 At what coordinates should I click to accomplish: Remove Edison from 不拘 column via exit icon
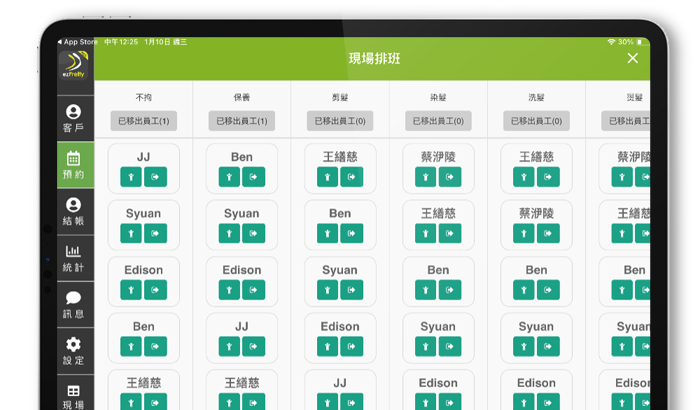[155, 290]
